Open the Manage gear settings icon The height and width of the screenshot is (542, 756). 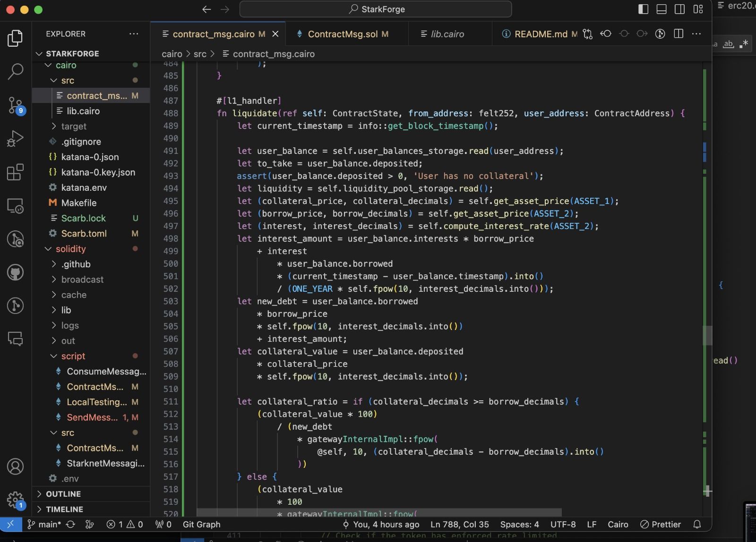pos(15,500)
